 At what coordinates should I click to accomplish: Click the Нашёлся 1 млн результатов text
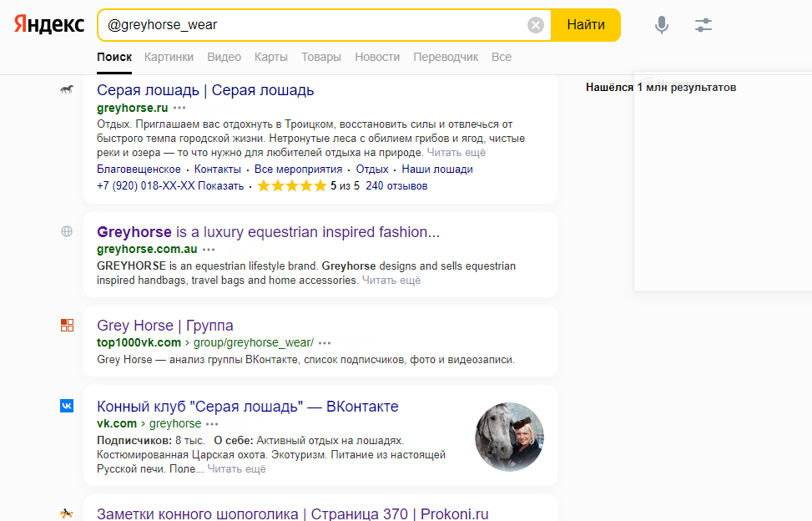pyautogui.click(x=661, y=87)
